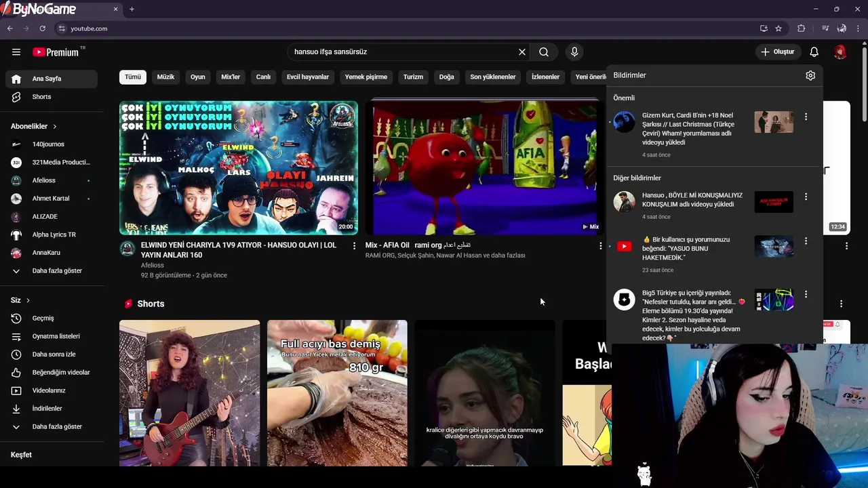868x488 pixels.
Task: Select the Tümü filter chip
Action: (133, 77)
